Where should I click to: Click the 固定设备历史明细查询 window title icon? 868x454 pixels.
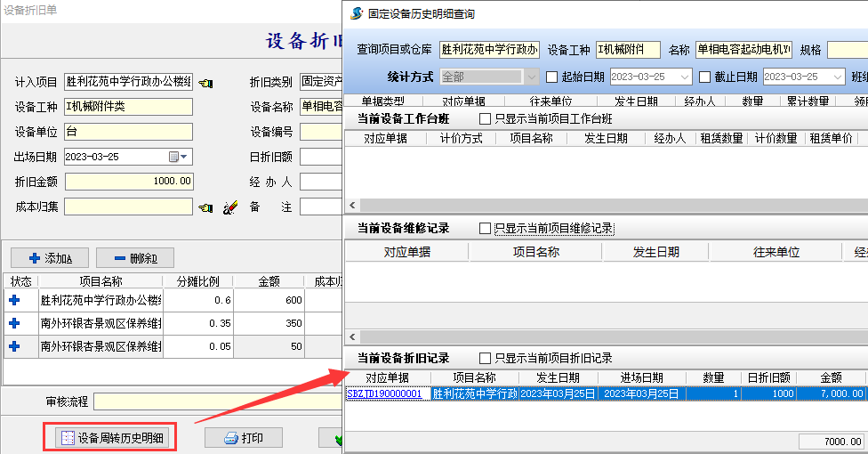click(357, 13)
